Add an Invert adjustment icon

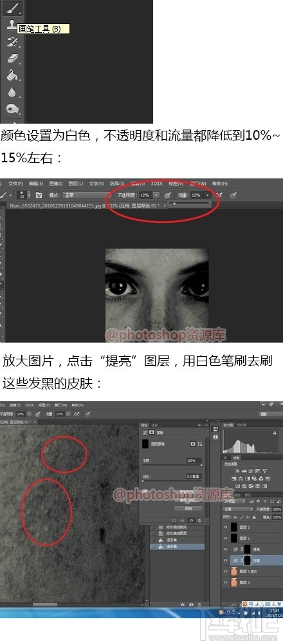[x=237, y=486]
